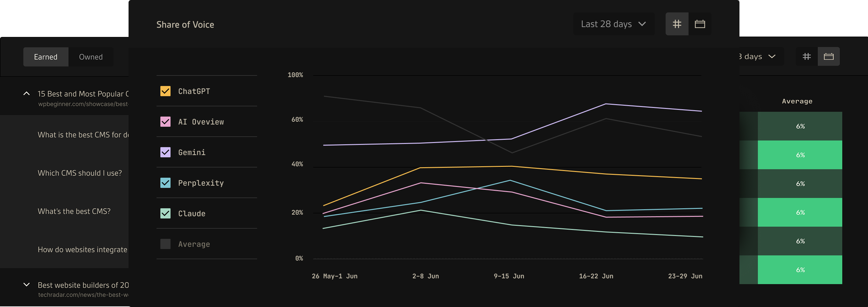The width and height of the screenshot is (868, 307).
Task: Open the techradar.com news link
Action: click(x=83, y=295)
